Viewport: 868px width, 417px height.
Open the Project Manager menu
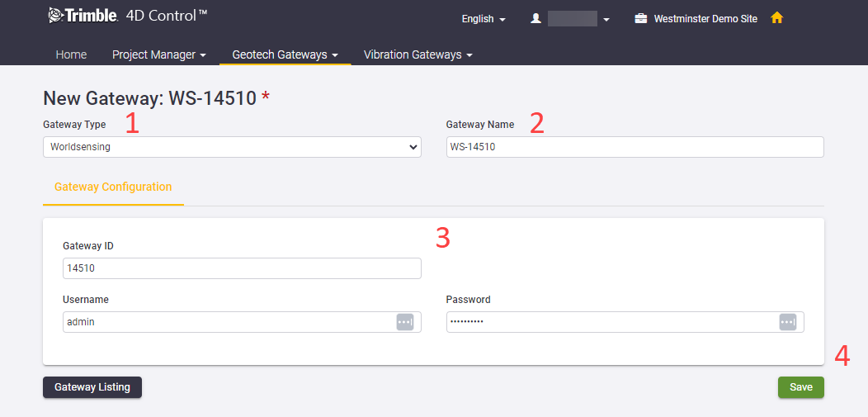(159, 54)
